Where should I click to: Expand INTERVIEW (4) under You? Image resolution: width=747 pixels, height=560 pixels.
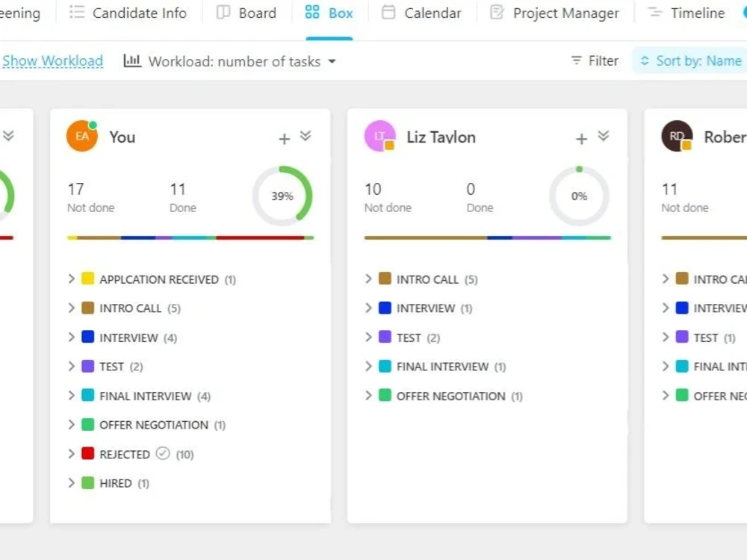point(71,337)
